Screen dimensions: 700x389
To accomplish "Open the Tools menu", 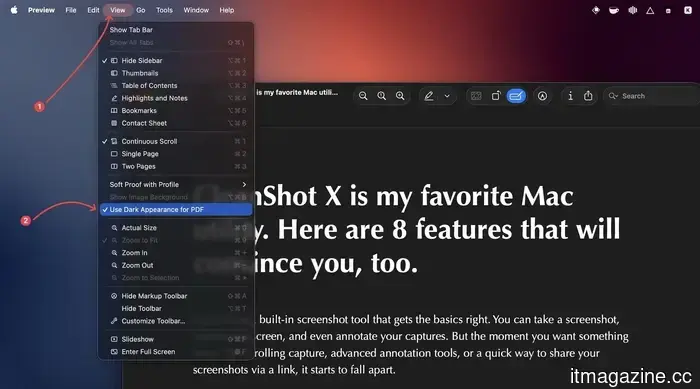I will coord(164,10).
